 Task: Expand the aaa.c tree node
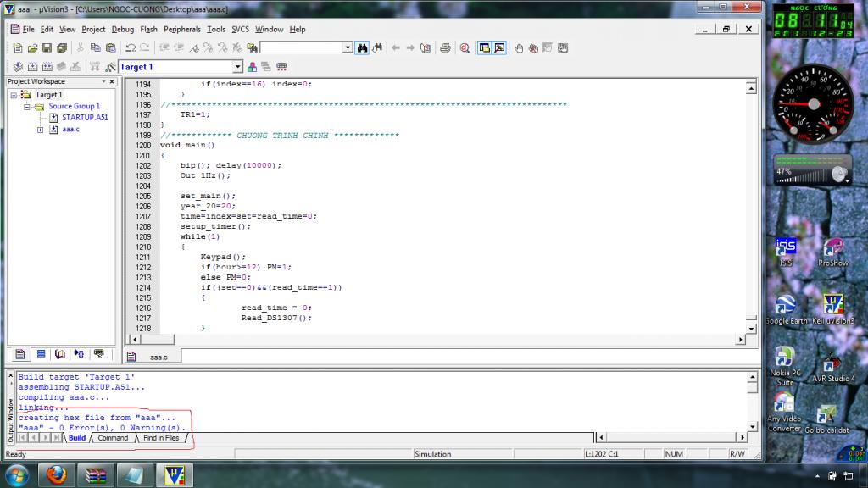click(41, 130)
